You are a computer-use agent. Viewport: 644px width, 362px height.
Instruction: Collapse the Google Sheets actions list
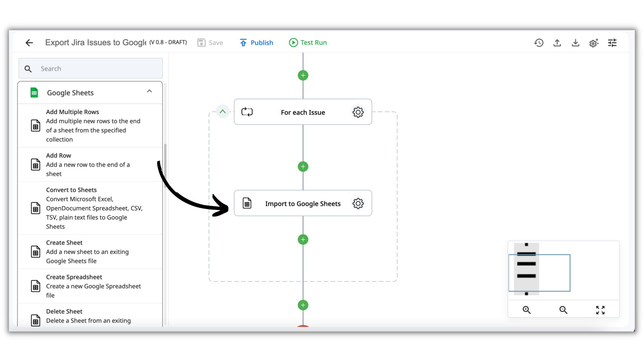(149, 91)
